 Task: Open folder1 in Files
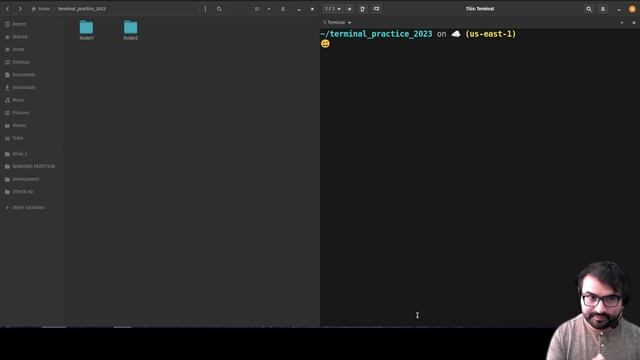pos(87,30)
